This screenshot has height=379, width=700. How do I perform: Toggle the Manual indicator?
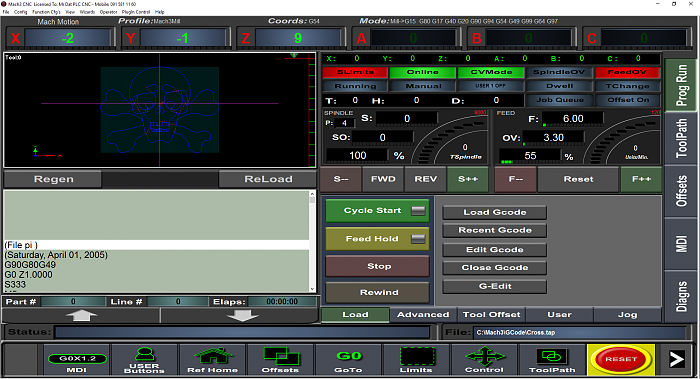(423, 86)
